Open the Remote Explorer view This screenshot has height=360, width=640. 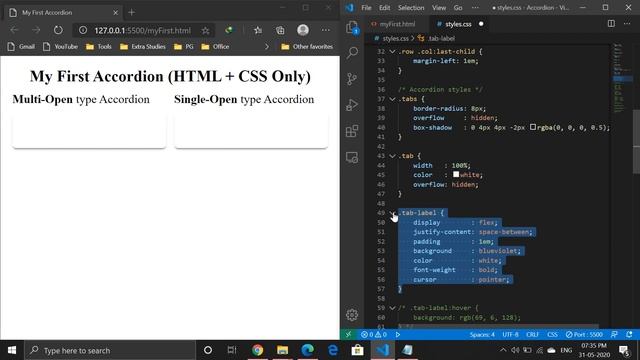pyautogui.click(x=352, y=157)
